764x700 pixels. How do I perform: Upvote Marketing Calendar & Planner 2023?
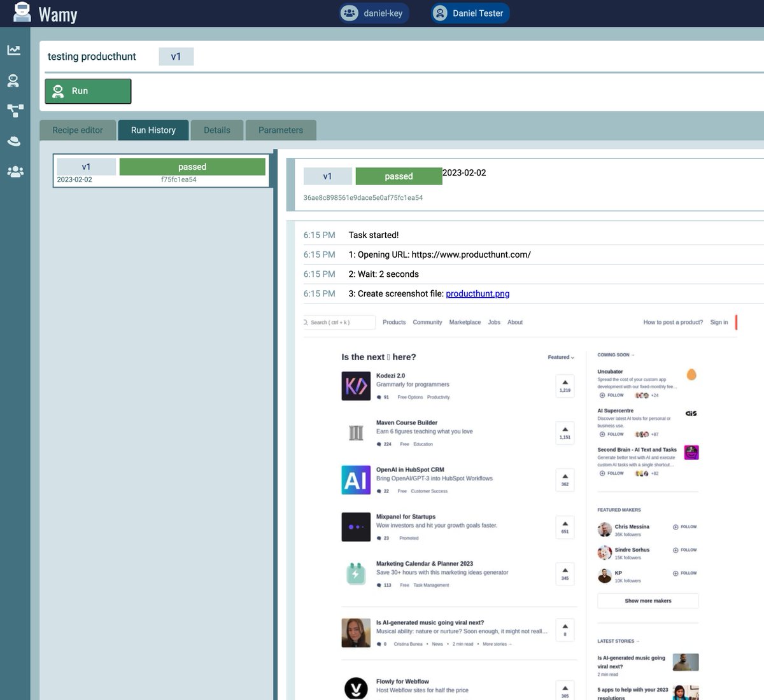pyautogui.click(x=565, y=574)
